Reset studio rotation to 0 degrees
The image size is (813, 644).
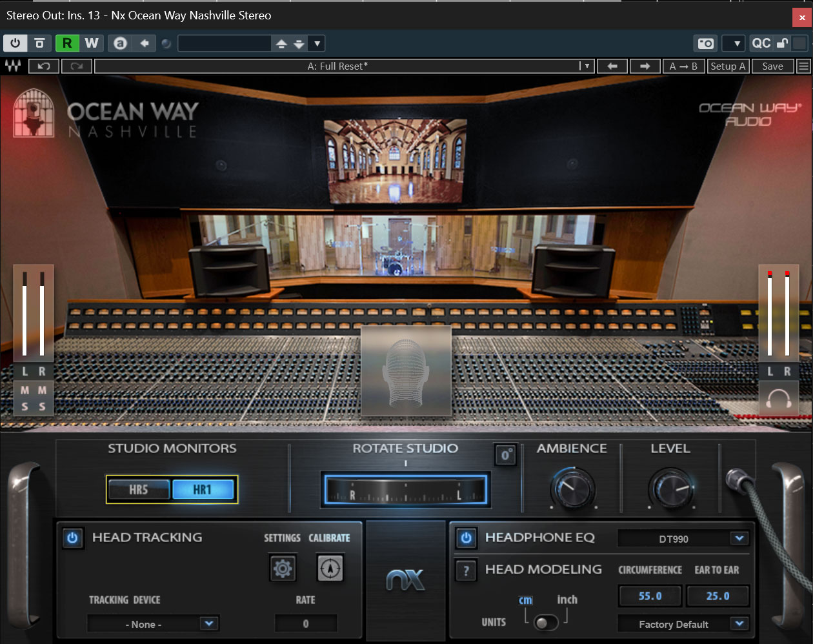(505, 455)
